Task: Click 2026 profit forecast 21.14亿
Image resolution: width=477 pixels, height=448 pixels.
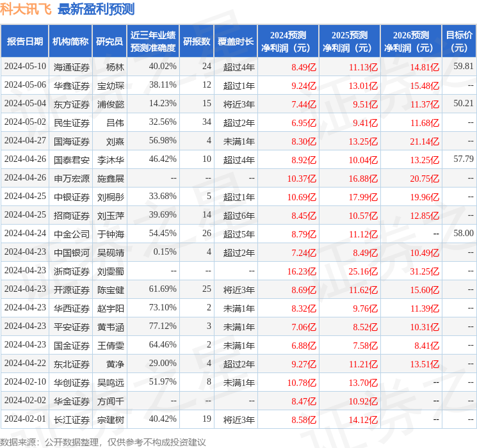Action: click(424, 141)
